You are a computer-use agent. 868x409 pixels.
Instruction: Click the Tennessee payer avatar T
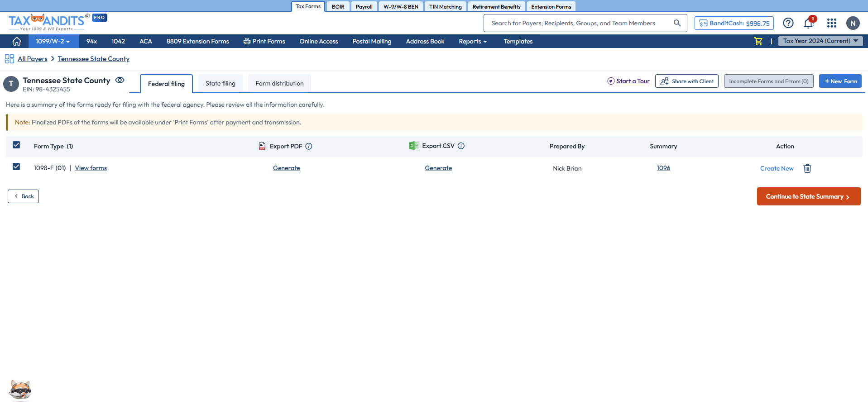tap(11, 84)
